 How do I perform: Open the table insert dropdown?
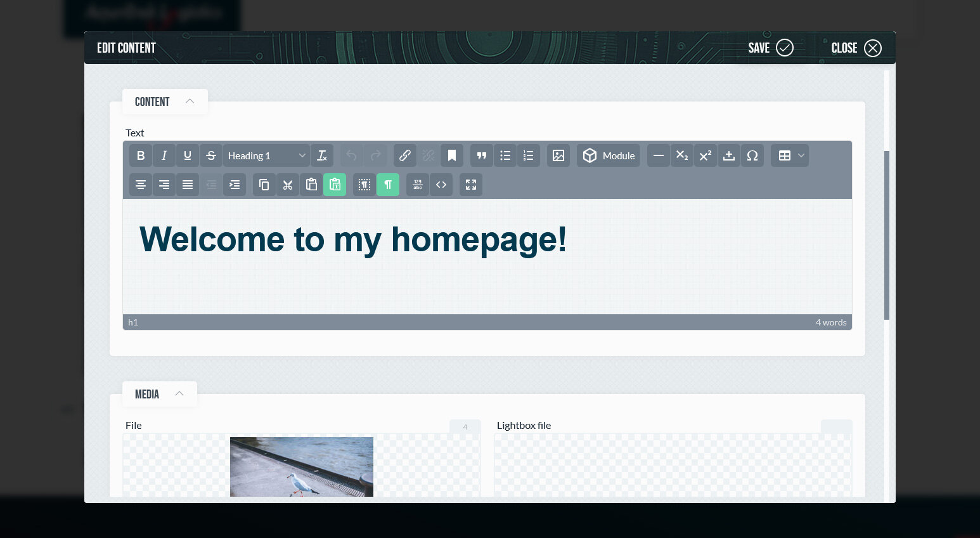(x=790, y=155)
